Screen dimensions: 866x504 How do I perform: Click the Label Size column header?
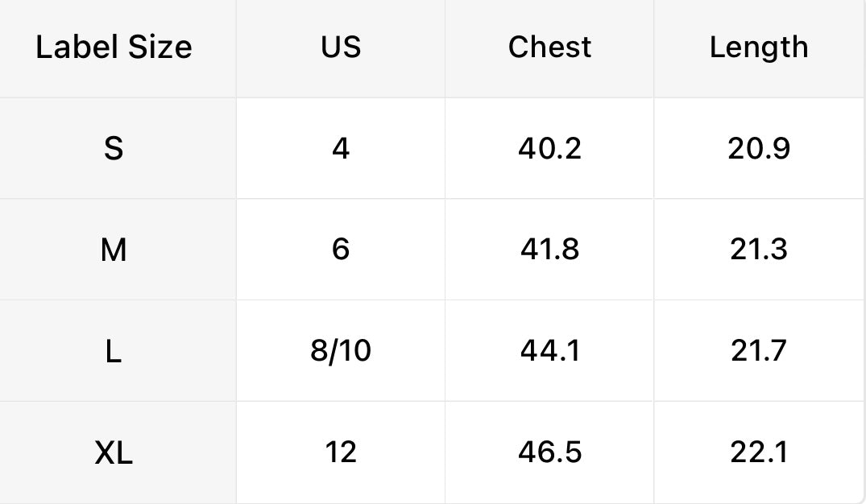coord(114,48)
